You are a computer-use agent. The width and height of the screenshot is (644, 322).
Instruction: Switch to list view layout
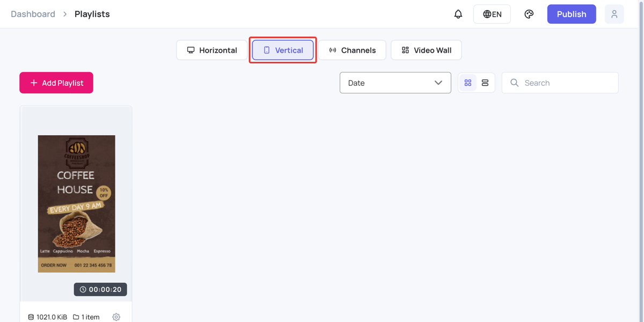[x=485, y=83]
